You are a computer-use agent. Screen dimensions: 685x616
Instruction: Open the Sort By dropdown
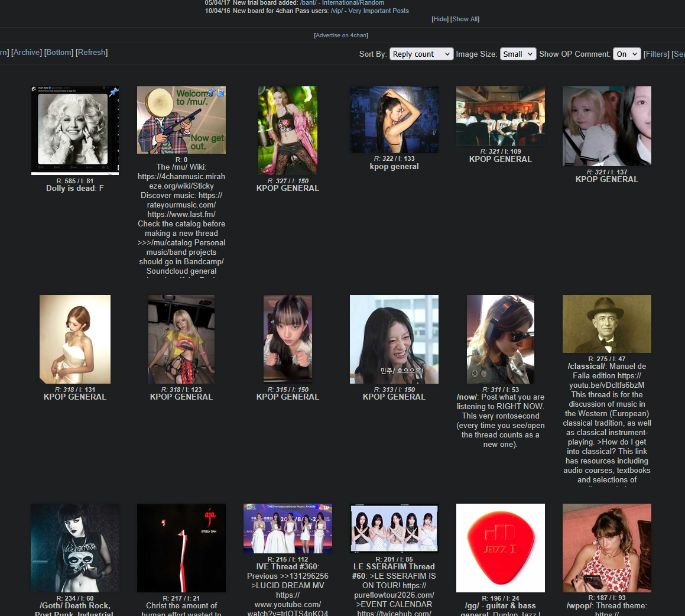[x=421, y=54]
